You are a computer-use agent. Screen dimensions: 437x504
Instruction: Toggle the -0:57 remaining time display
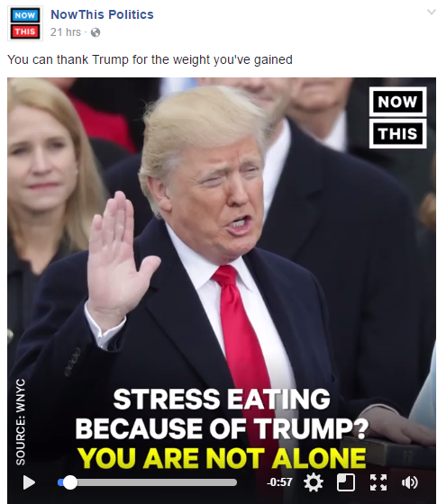tap(279, 482)
